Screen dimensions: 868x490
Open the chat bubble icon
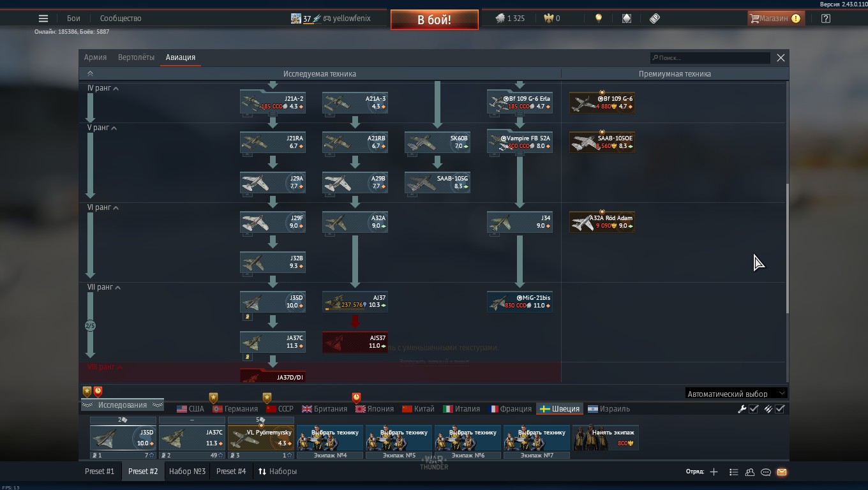766,472
